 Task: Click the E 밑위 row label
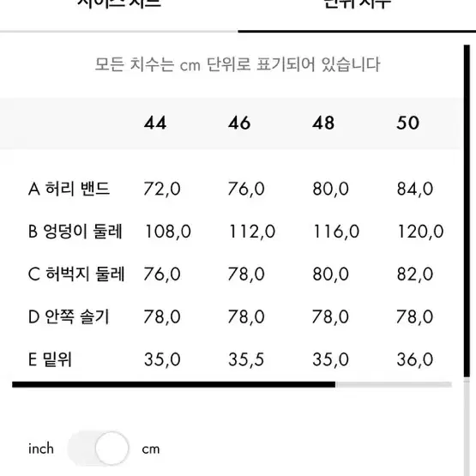(x=50, y=359)
